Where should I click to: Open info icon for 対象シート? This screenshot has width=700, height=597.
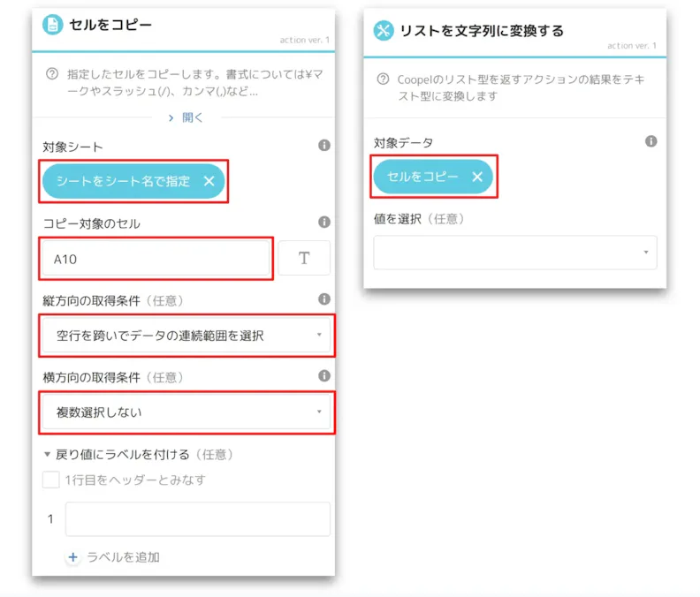[324, 145]
